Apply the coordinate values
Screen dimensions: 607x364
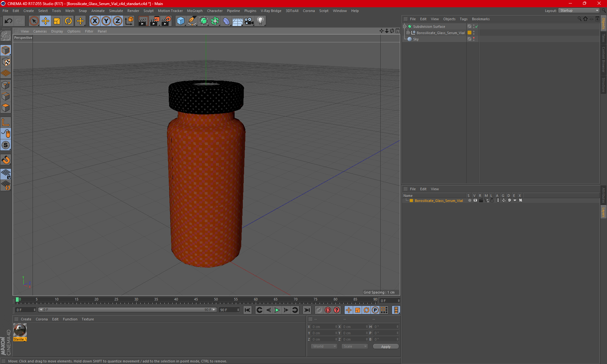(386, 347)
